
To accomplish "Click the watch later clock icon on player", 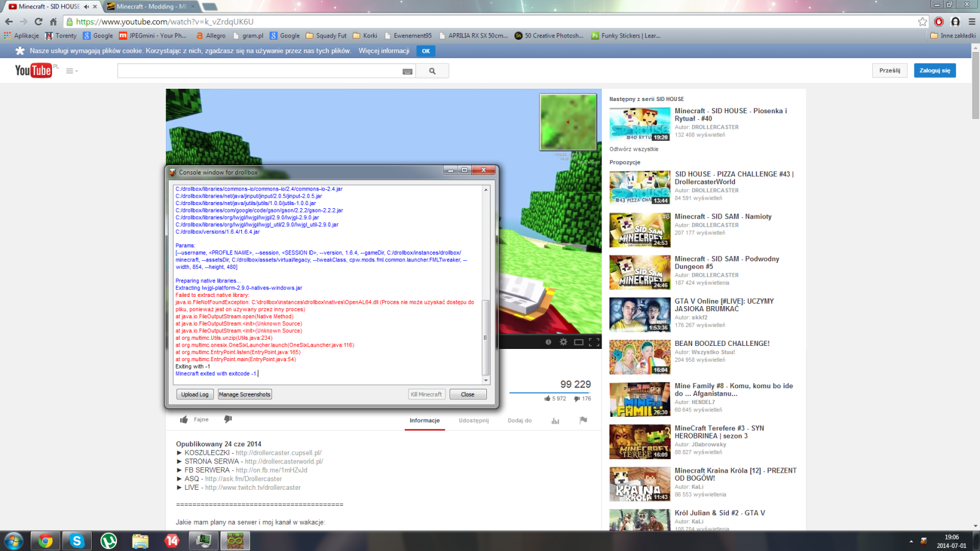I will point(548,342).
